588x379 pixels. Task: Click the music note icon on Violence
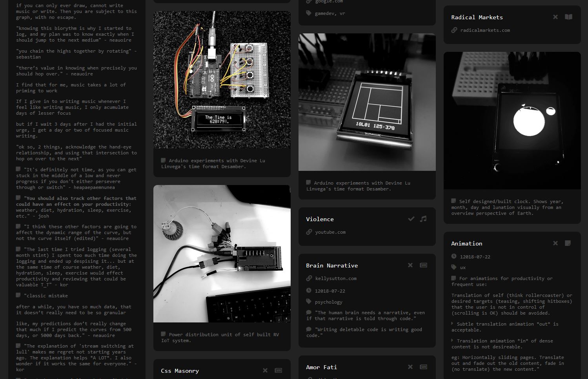click(x=423, y=219)
